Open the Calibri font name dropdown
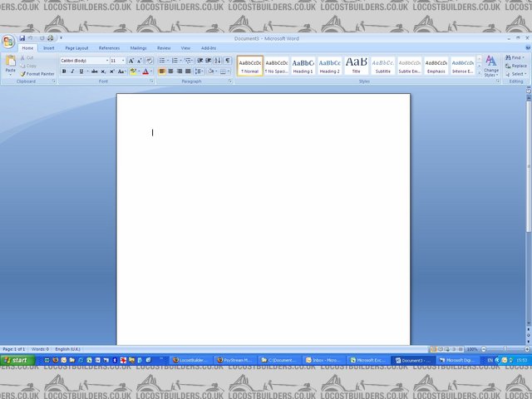Viewport: 532px width, 399px height. (106, 61)
